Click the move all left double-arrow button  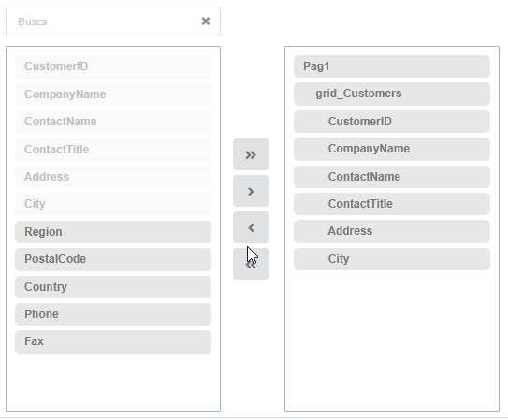tap(251, 264)
